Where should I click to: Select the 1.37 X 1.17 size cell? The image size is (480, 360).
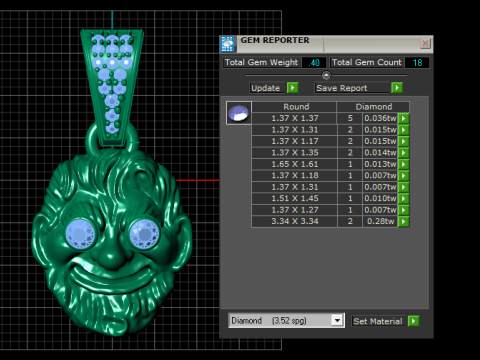[294, 141]
